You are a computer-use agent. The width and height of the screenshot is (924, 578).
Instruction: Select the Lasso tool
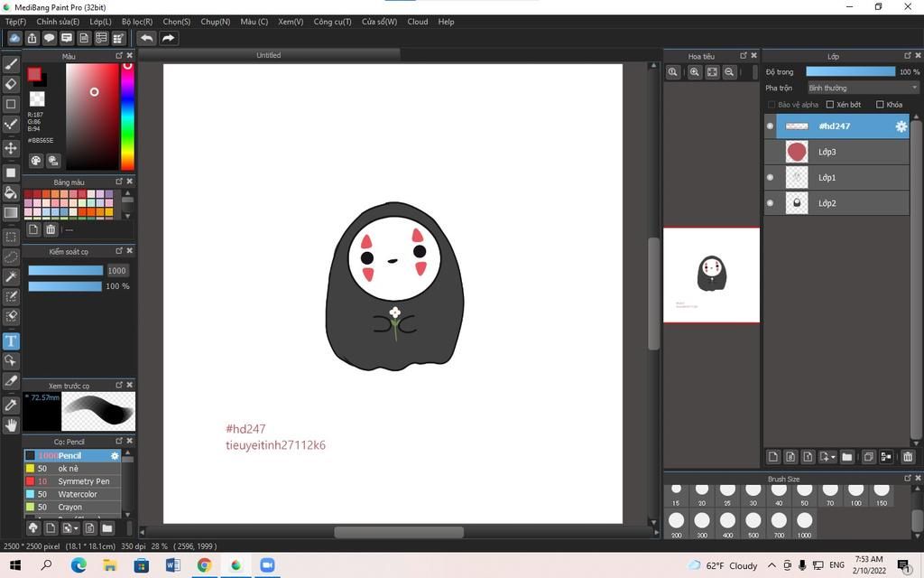[x=11, y=257]
